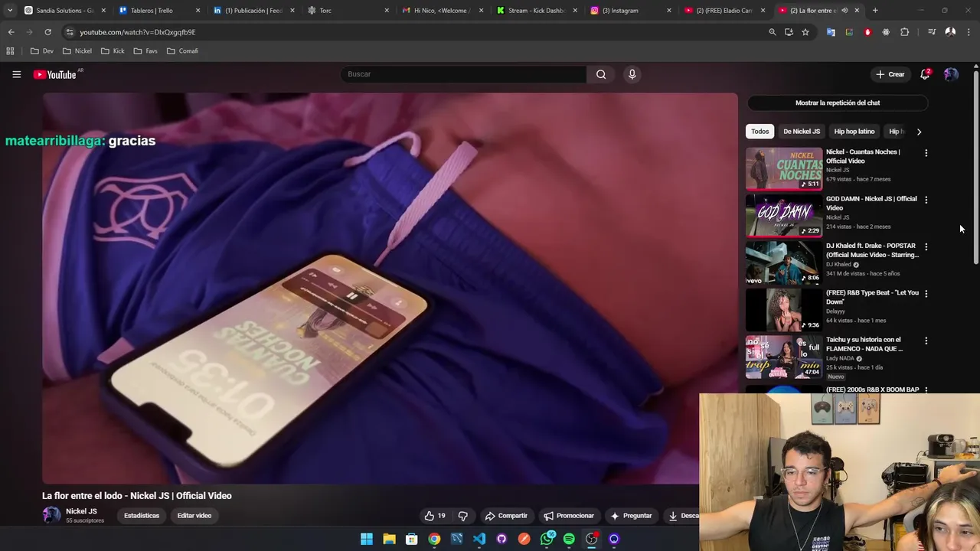Viewport: 980px width, 551px height.
Task: Open GitHub Desktop from taskbar
Action: tap(501, 539)
